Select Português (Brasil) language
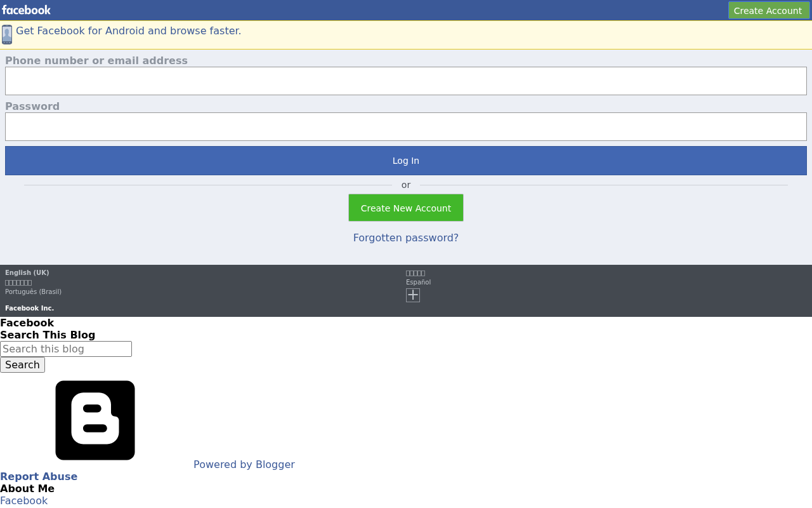 click(34, 292)
